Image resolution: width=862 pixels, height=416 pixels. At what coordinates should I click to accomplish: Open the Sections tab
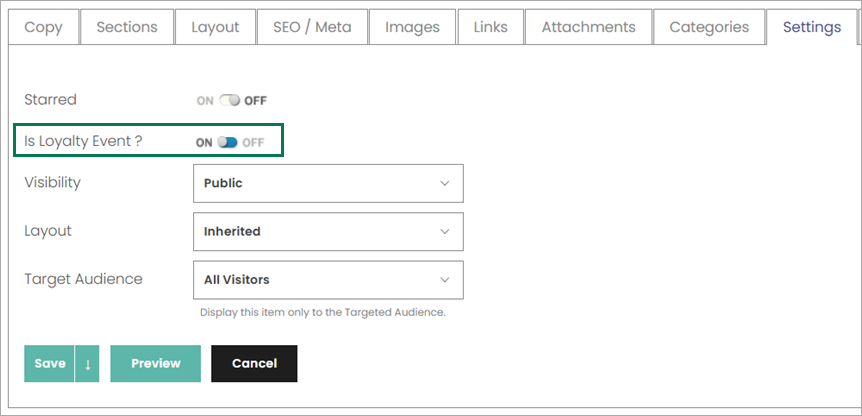click(127, 27)
